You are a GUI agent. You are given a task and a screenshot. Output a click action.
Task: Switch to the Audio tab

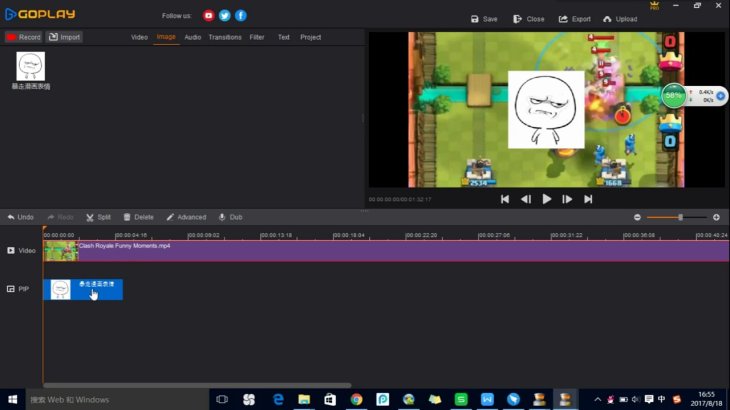(x=193, y=37)
